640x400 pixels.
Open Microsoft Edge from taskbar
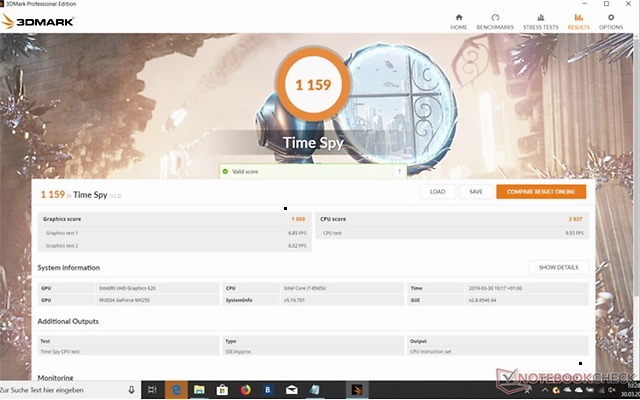click(176, 390)
